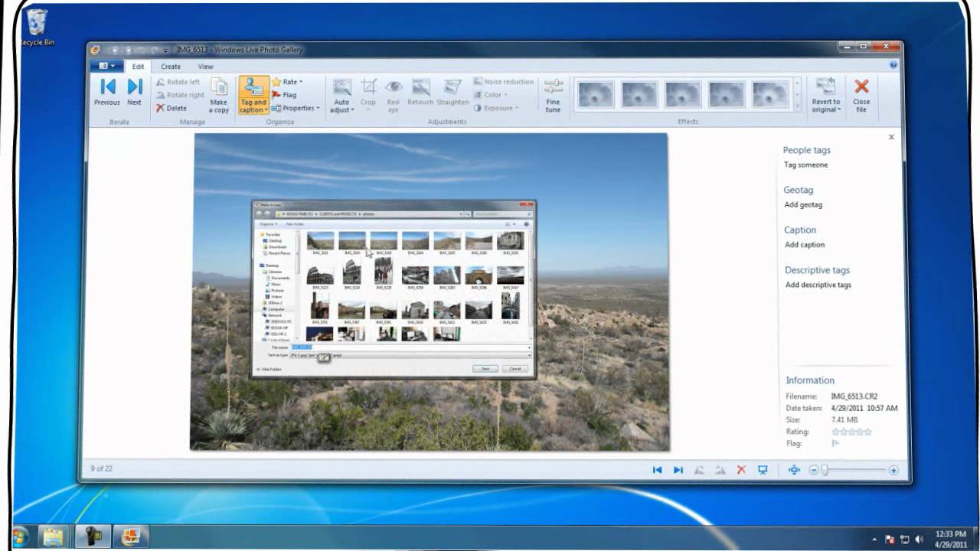Click the zoom slider track

(x=854, y=470)
